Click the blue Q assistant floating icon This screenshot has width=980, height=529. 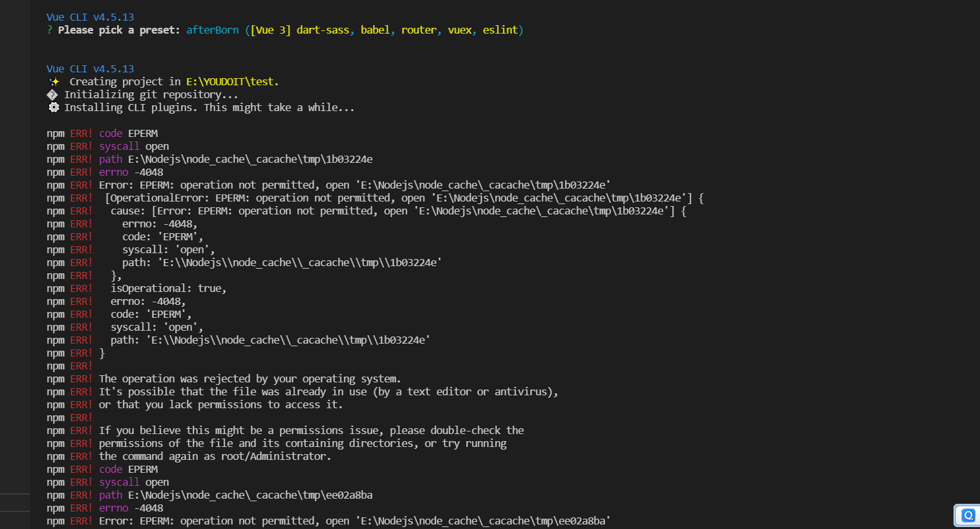(x=968, y=515)
